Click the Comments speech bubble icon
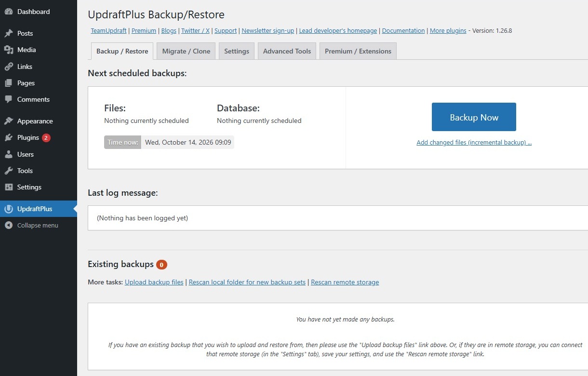This screenshot has width=588, height=376. tap(9, 99)
